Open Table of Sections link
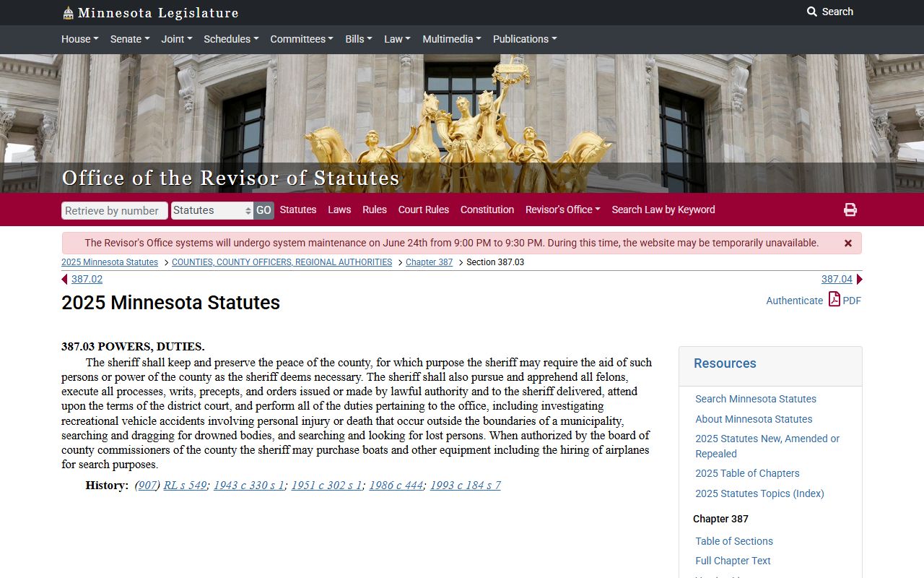 coord(734,541)
